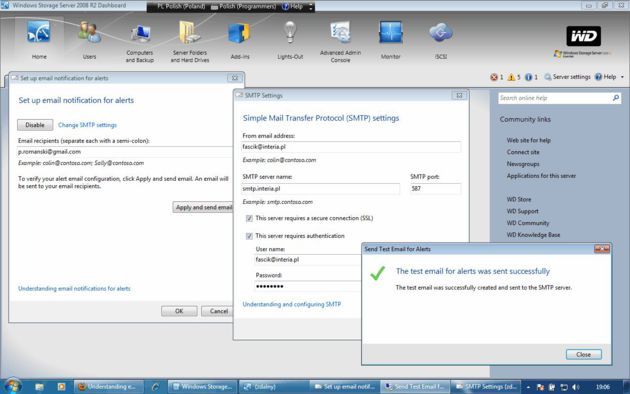This screenshot has height=394, width=630.
Task: Click Help in the top language bar
Action: 292,6
